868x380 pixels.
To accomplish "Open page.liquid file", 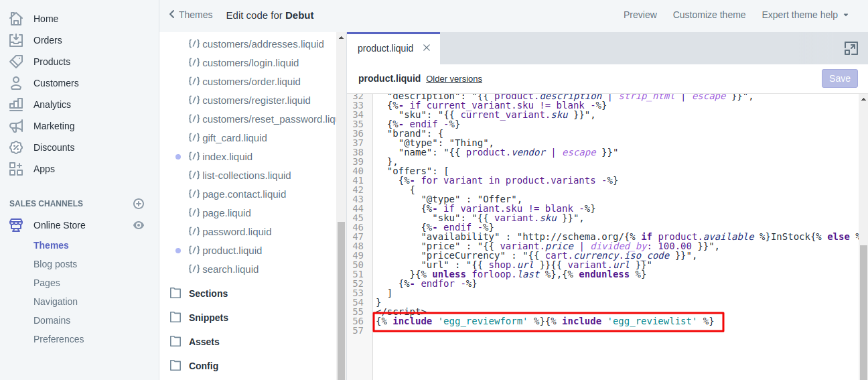I will 226,213.
